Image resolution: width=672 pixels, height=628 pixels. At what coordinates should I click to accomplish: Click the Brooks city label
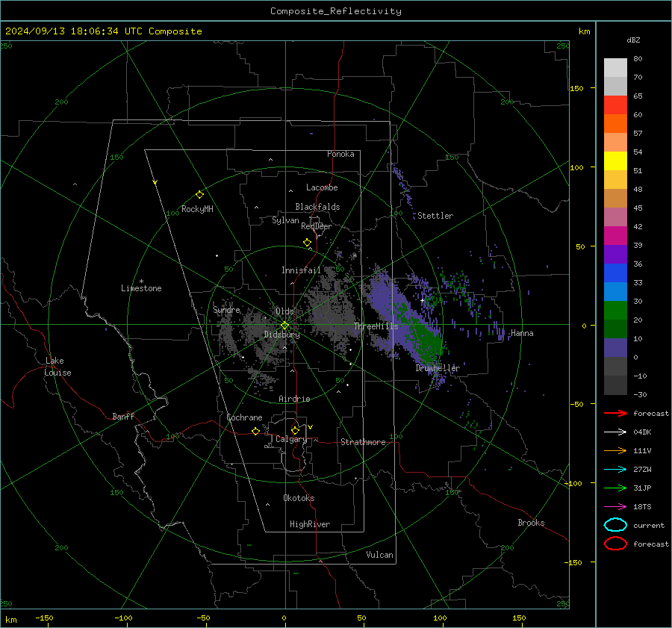tap(531, 523)
